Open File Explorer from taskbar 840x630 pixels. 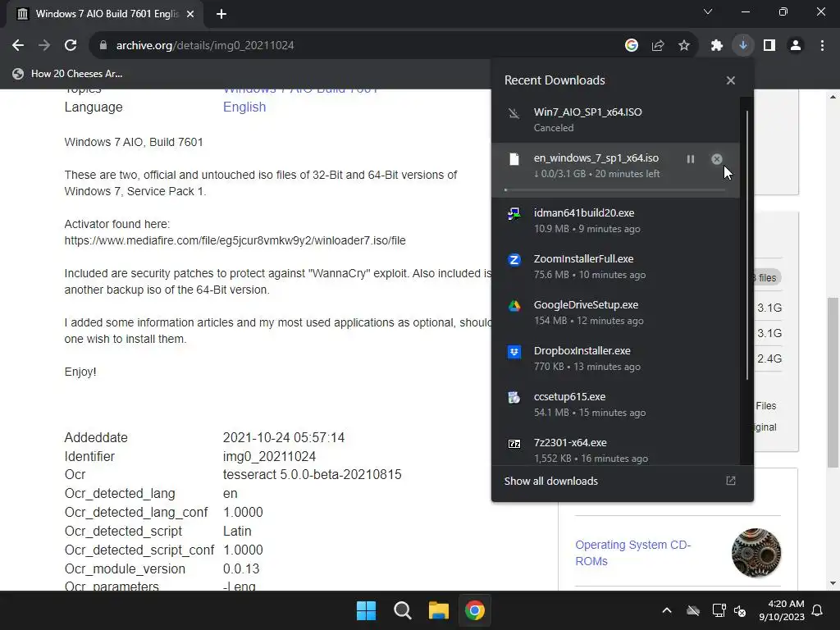click(x=439, y=610)
